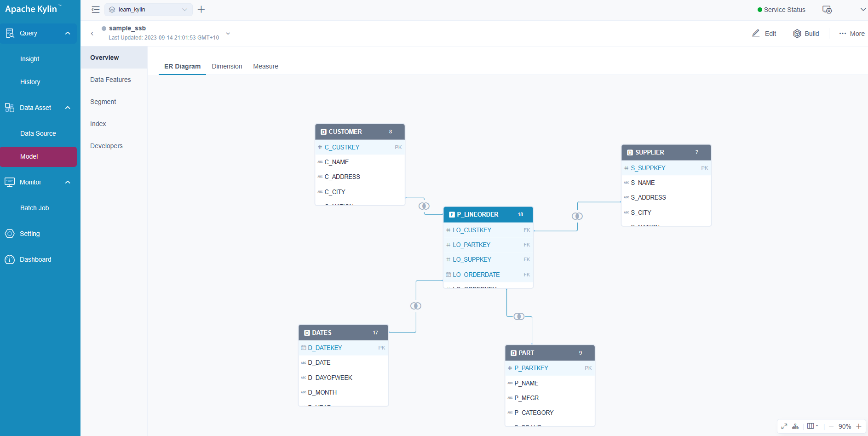The height and width of the screenshot is (436, 868).
Task: Select the LO_PARTKEY column
Action: click(488, 245)
